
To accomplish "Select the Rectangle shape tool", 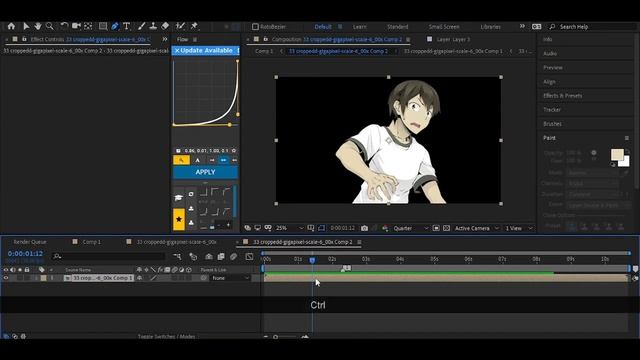I will click(103, 26).
